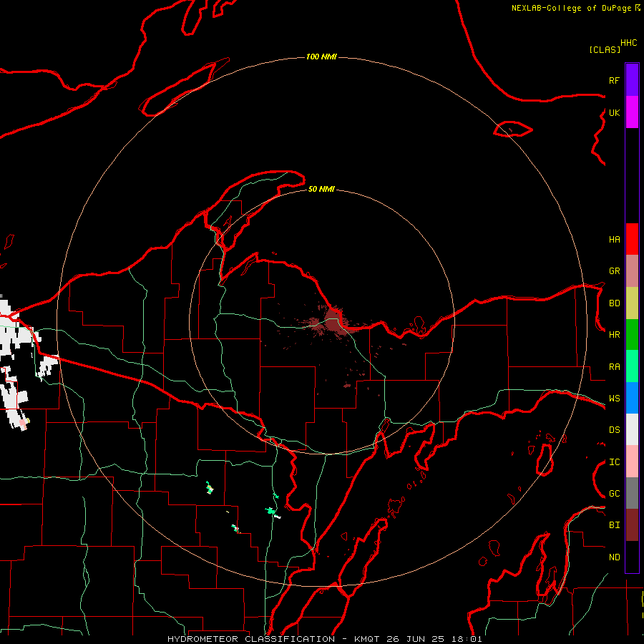The image size is (644, 644).
Task: Select the pink GR legend swatch
Action: (632, 271)
